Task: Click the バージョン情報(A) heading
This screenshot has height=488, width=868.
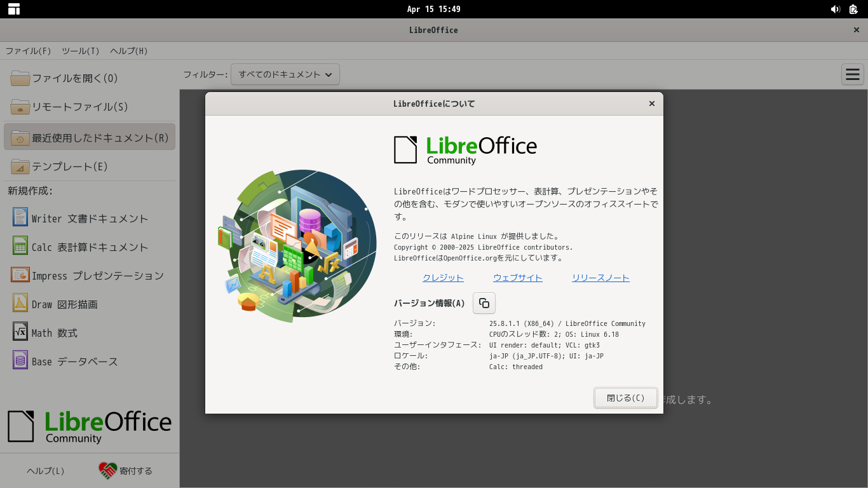Action: click(430, 303)
